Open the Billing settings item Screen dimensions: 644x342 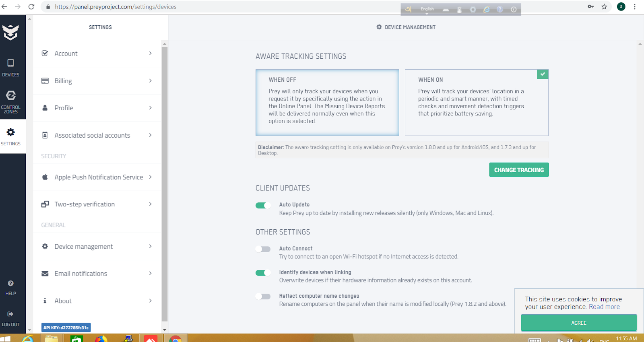(97, 81)
